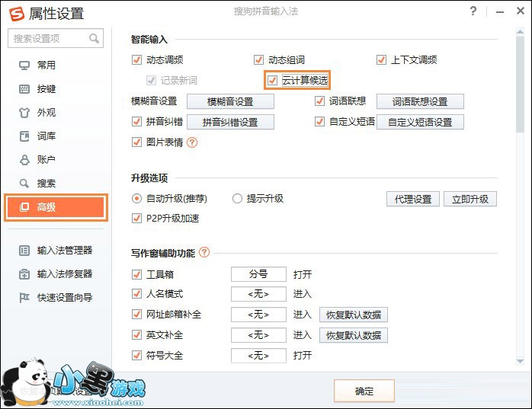Open 拼音纠错设置 button
Viewport: 532px width, 409px height.
click(x=230, y=122)
